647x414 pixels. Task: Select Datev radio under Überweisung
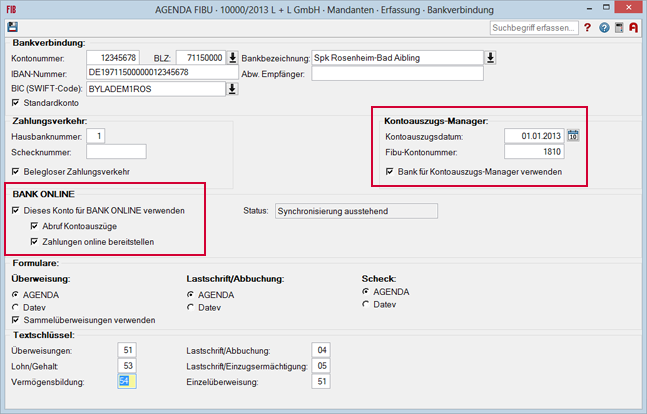tap(15, 308)
